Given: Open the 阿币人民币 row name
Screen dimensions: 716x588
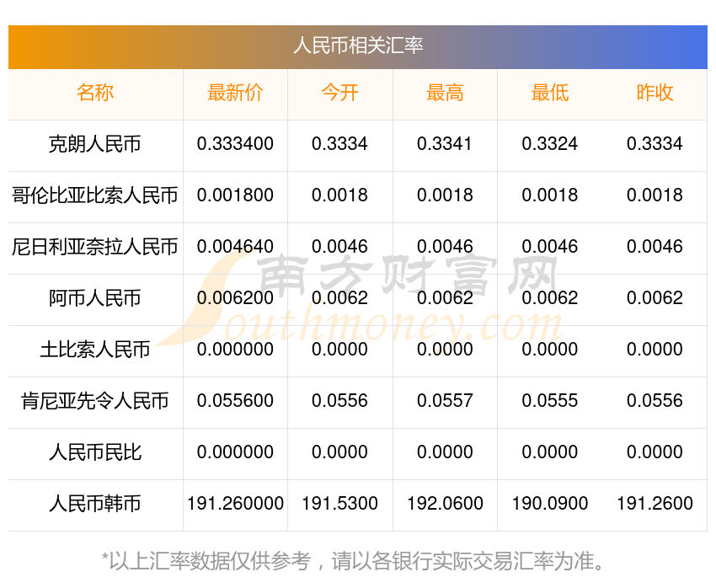Looking at the screenshot, I should click(95, 298).
